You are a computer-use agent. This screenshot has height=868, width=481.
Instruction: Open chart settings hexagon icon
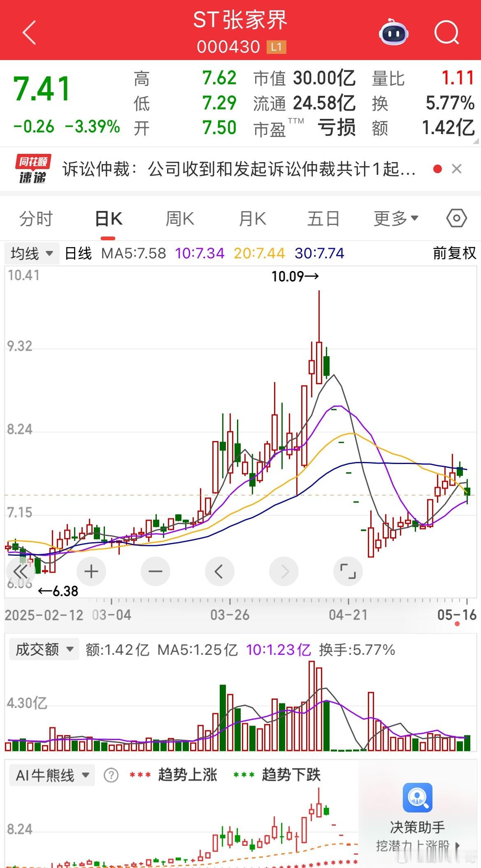tap(457, 218)
